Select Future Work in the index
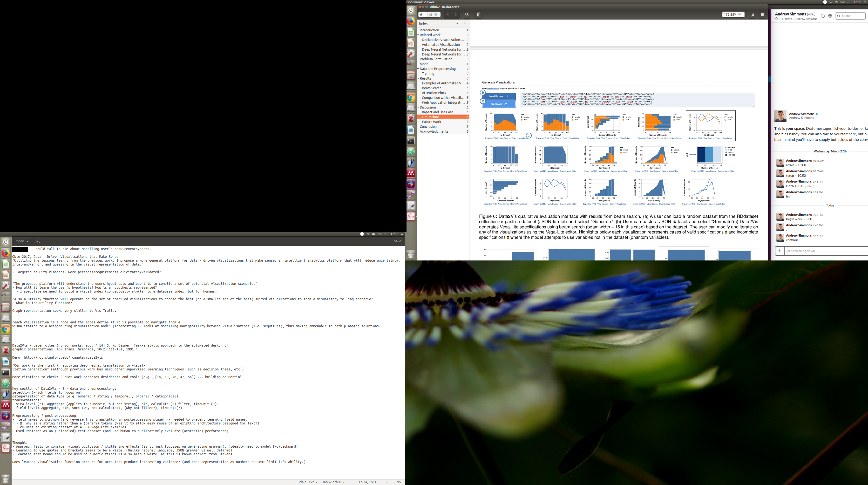Viewport: 868px width, 485px height. click(x=431, y=122)
